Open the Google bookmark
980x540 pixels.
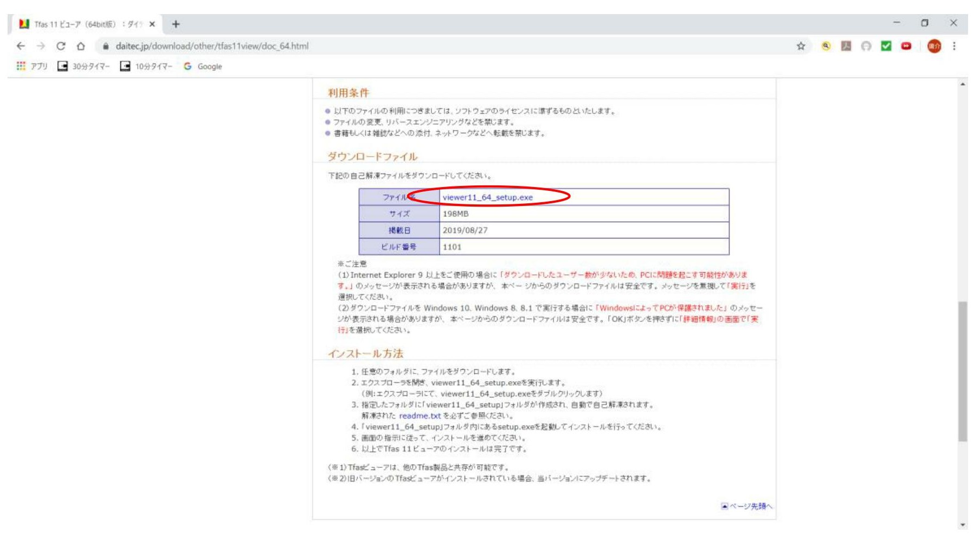click(x=203, y=66)
